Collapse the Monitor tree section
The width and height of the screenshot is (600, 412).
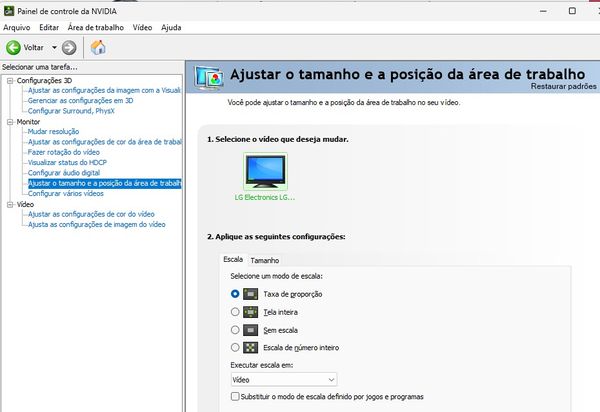click(10, 121)
